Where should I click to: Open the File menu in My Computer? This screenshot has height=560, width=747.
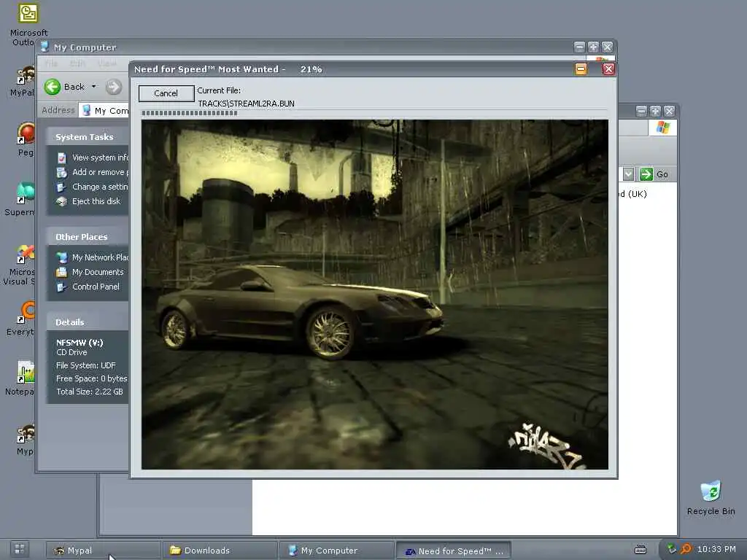click(x=51, y=63)
